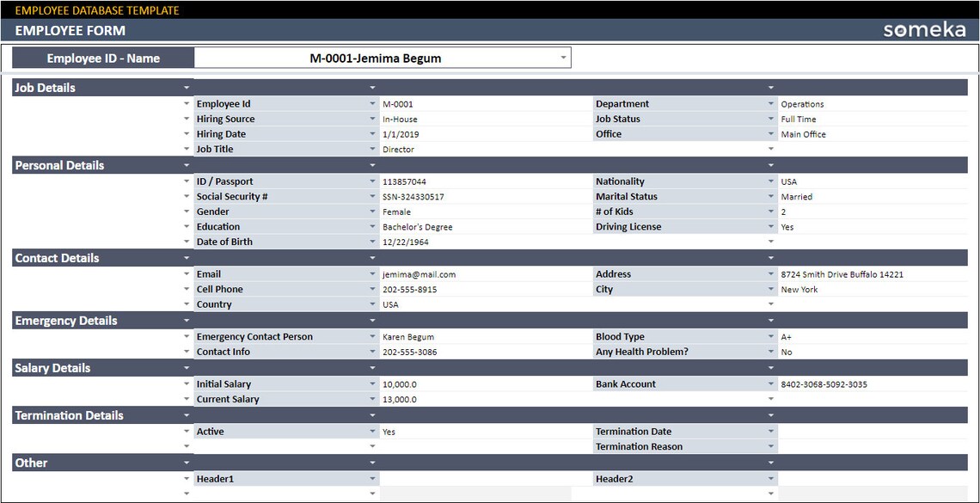The width and height of the screenshot is (980, 503).
Task: Click the Termination Reason dropdown arrow
Action: (x=771, y=446)
